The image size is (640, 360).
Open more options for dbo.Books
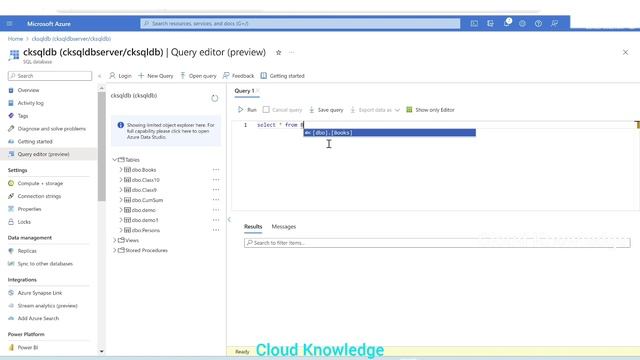coord(216,170)
